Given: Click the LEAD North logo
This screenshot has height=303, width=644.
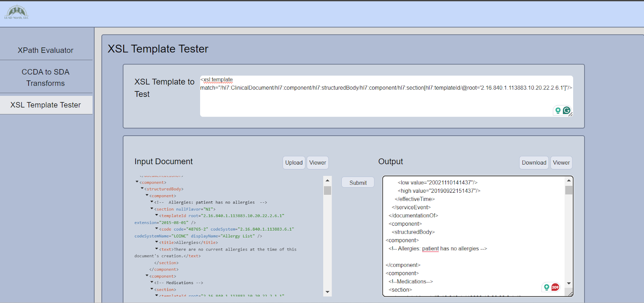Looking at the screenshot, I should (x=17, y=12).
